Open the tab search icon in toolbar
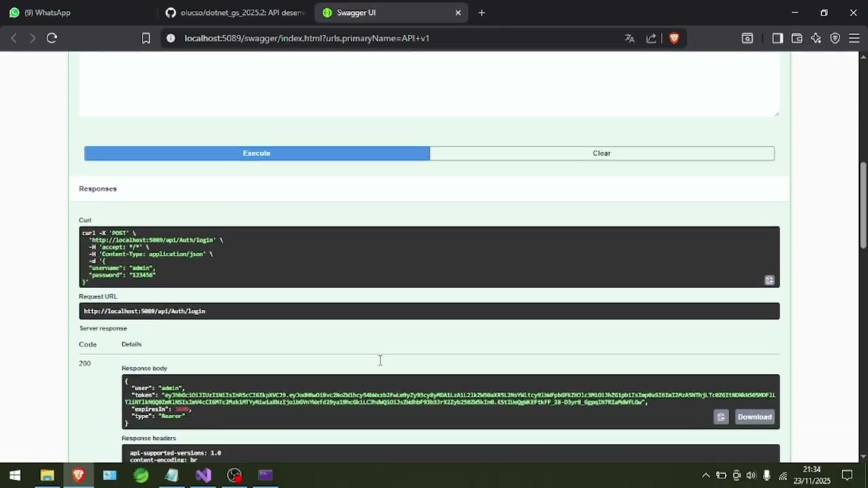This screenshot has width=868, height=488. (x=747, y=39)
